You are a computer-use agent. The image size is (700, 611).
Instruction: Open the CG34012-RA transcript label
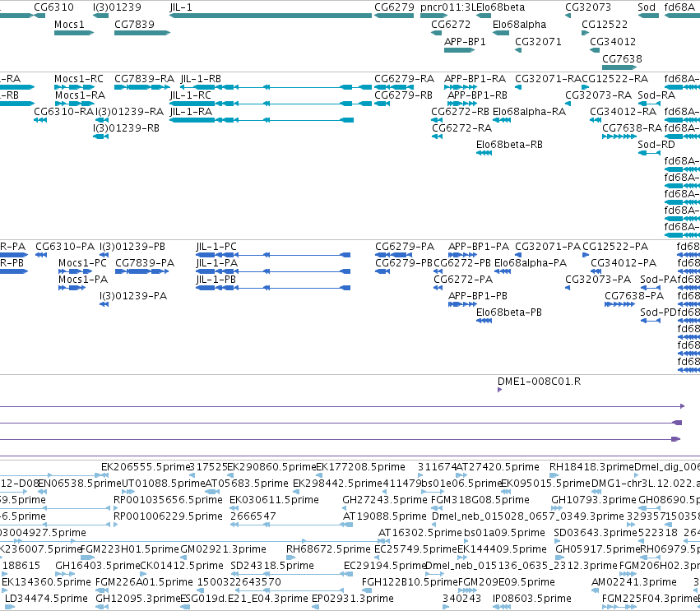tap(623, 112)
